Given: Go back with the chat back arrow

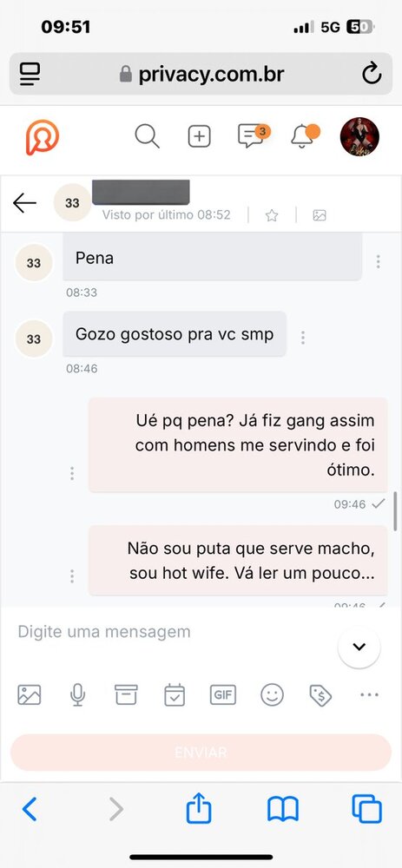Looking at the screenshot, I should point(24,203).
